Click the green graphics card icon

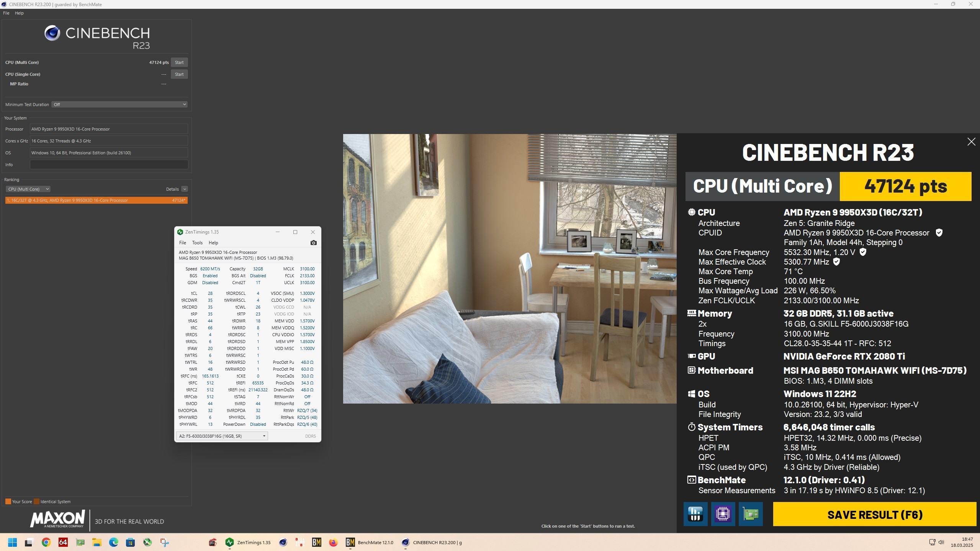pyautogui.click(x=750, y=514)
